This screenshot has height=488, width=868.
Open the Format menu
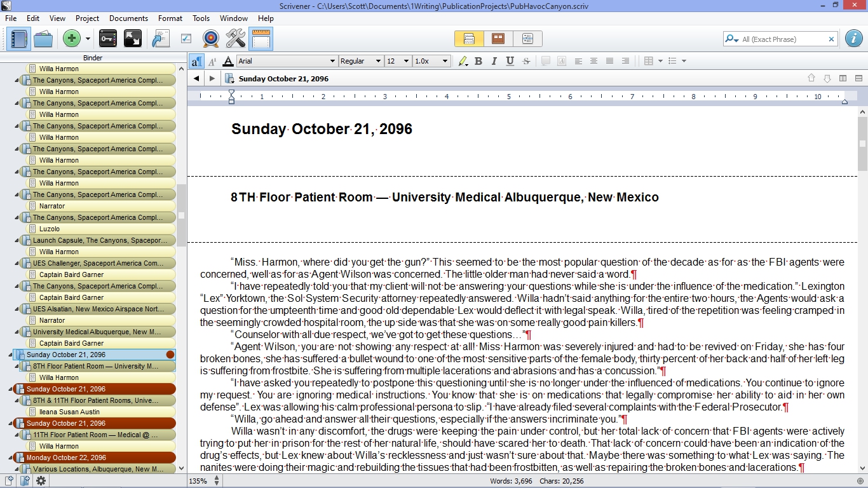click(170, 18)
